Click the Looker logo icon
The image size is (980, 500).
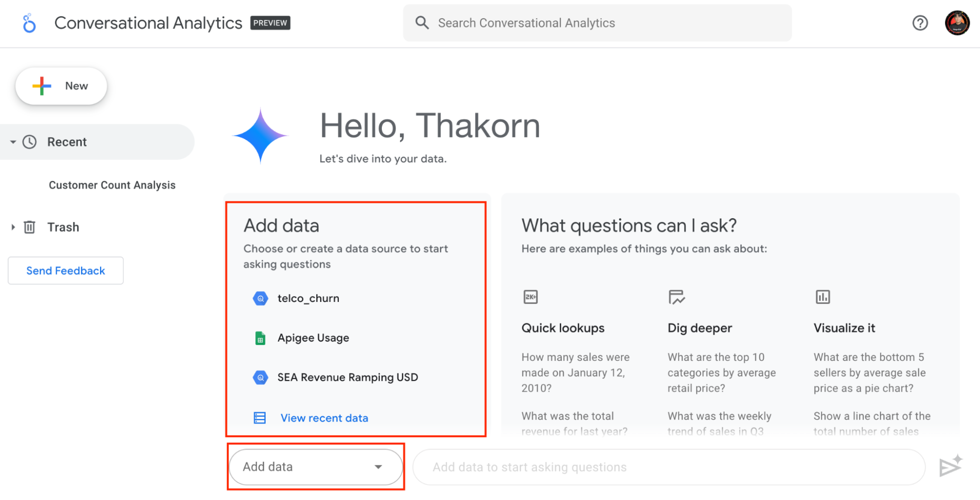(29, 23)
